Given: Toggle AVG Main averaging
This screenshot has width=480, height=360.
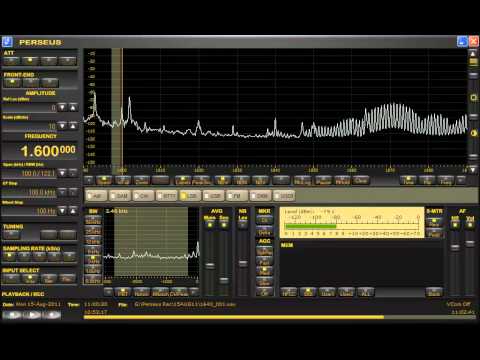Looking at the screenshot, I should [210, 225].
